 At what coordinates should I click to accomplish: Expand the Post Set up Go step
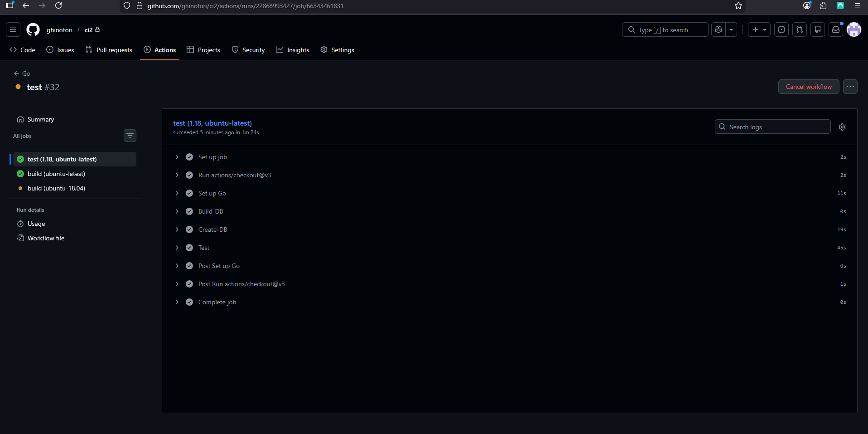510,266
